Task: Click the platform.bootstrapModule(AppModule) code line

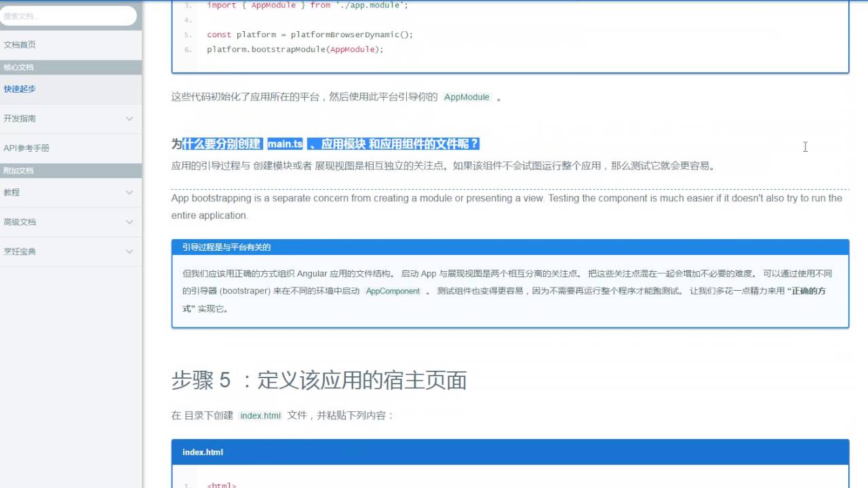Action: click(295, 49)
